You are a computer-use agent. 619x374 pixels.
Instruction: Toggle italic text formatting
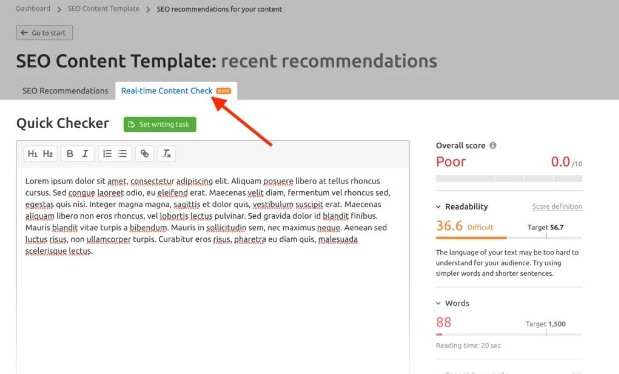pyautogui.click(x=85, y=154)
